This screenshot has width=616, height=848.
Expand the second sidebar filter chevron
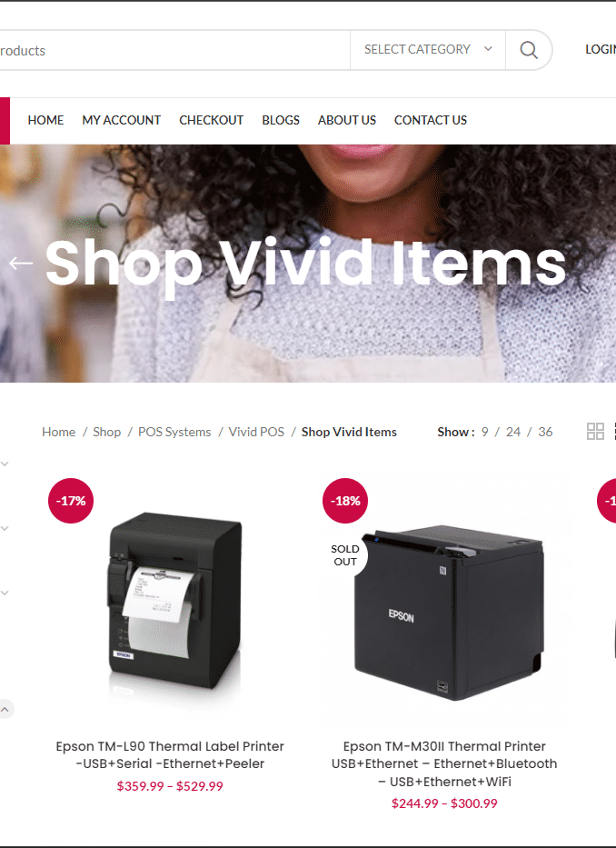point(5,528)
